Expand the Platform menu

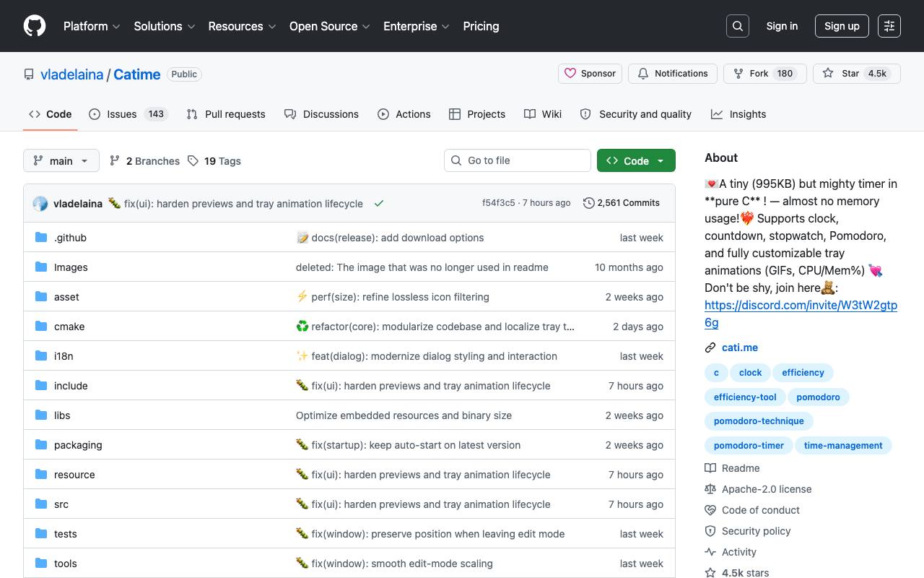pos(92,26)
